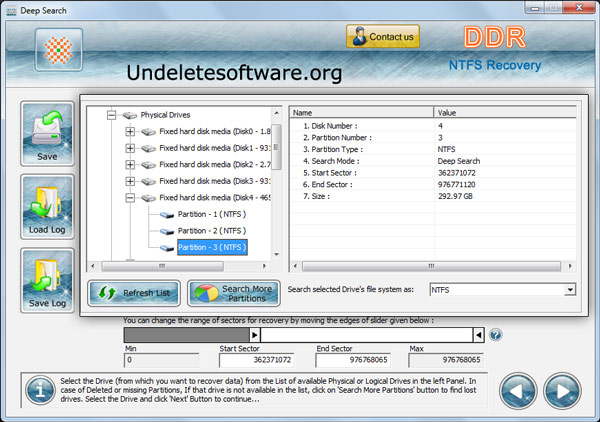
Task: Click the Disk0 drive icon in tree
Action: click(148, 132)
